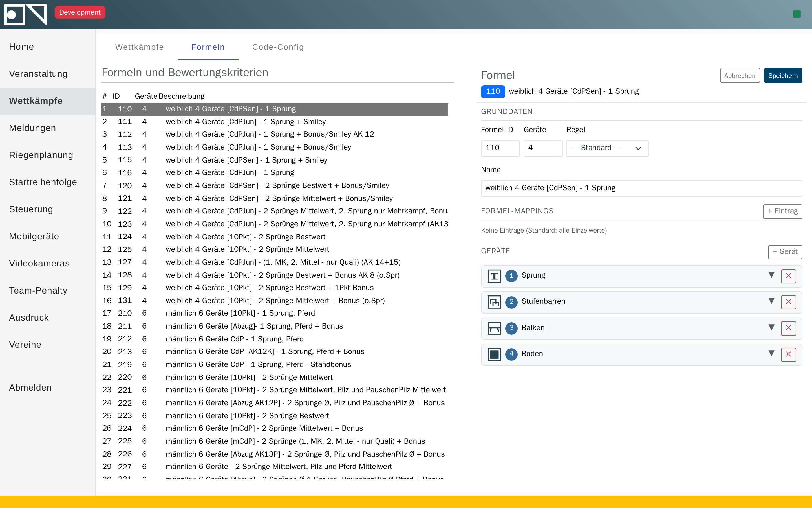Open Ausdruck in the sidebar

48,318
